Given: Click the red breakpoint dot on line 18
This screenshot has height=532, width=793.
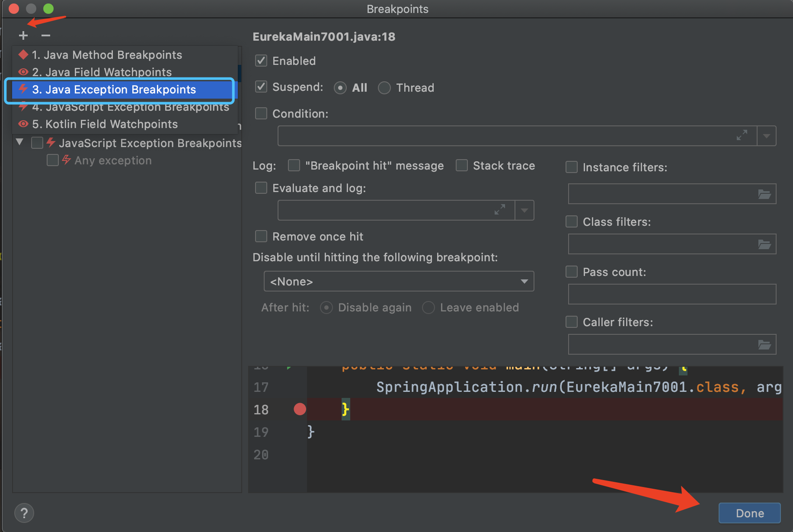Looking at the screenshot, I should [300, 409].
